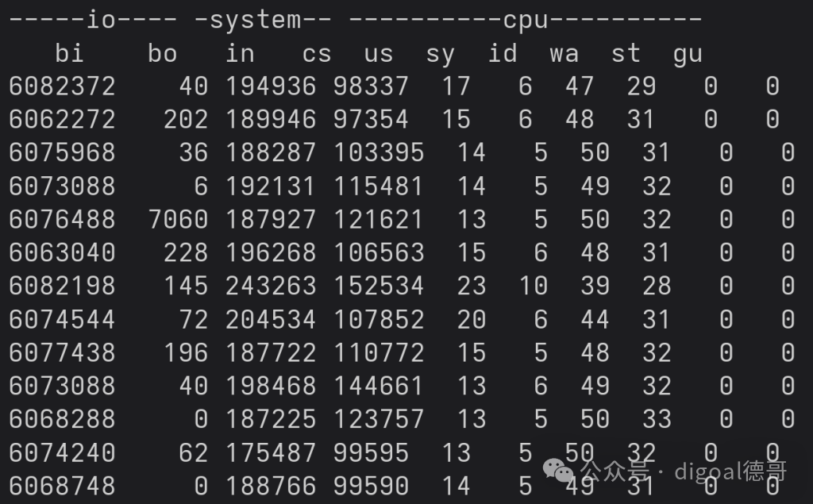This screenshot has width=813, height=504.
Task: Select the "sy" column header
Action: [x=440, y=55]
